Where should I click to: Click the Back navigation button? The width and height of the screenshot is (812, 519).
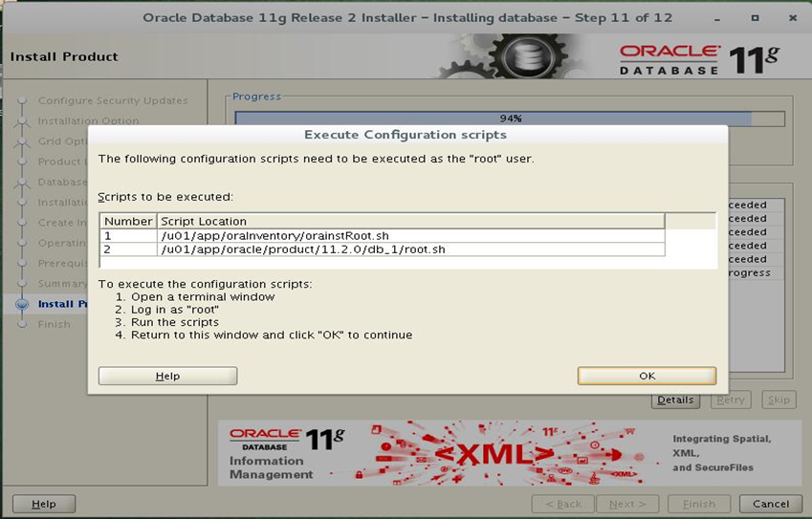click(563, 504)
